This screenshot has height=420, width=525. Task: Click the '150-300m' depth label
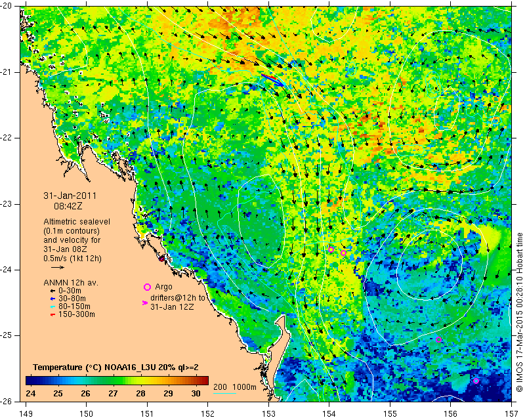pyautogui.click(x=77, y=314)
